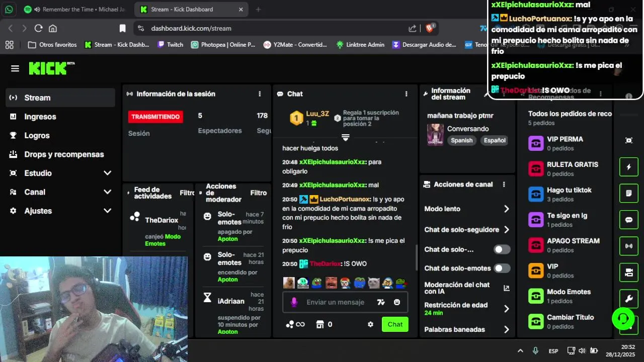Click the broadcast signal icon in right sidebar
This screenshot has height=362, width=644.
click(629, 246)
